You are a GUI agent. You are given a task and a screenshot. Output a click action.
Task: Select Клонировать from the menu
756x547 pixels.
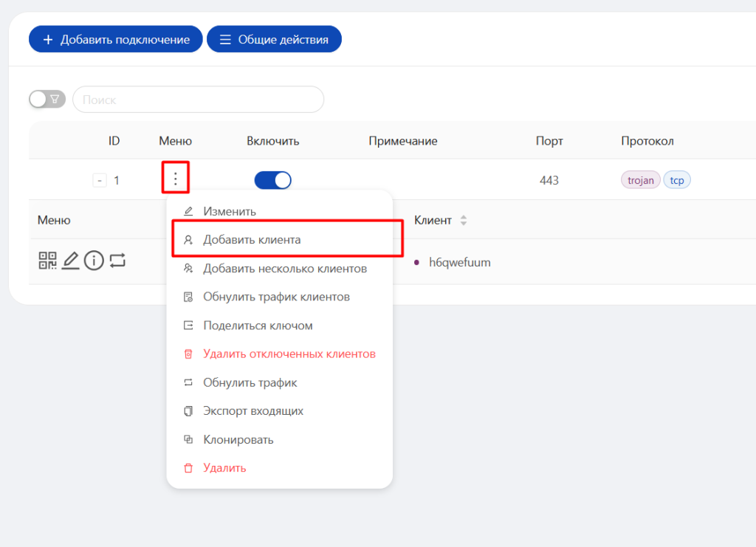click(x=238, y=440)
